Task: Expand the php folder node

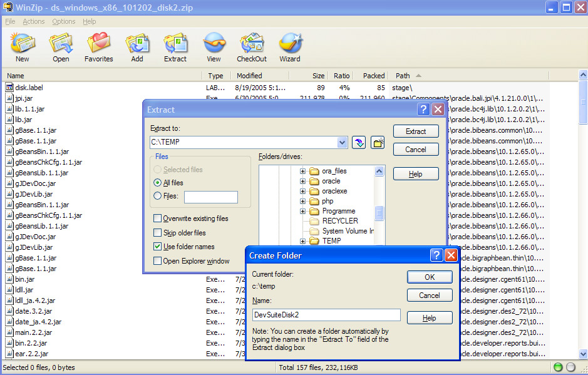Action: (302, 202)
